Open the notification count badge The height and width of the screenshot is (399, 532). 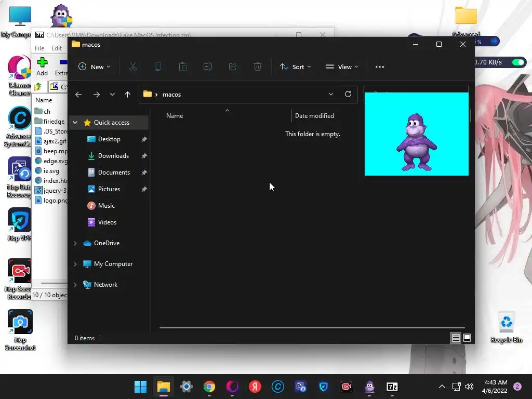click(x=517, y=387)
